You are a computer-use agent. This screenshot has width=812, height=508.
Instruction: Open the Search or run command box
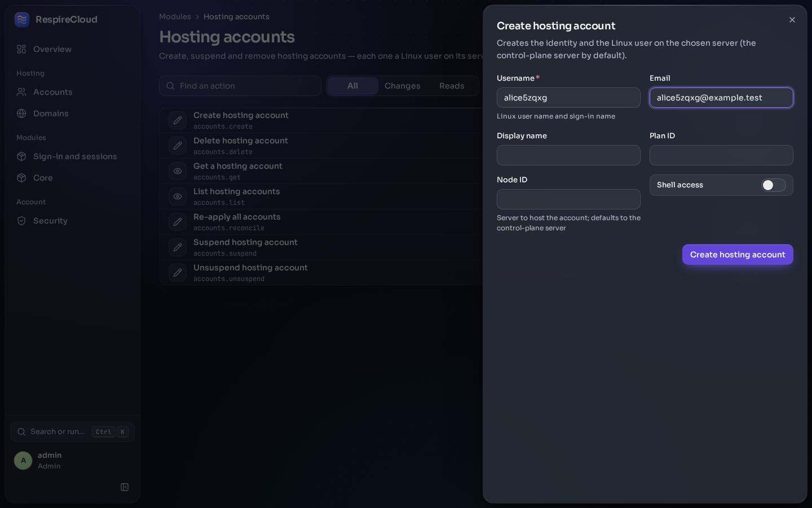coord(73,432)
